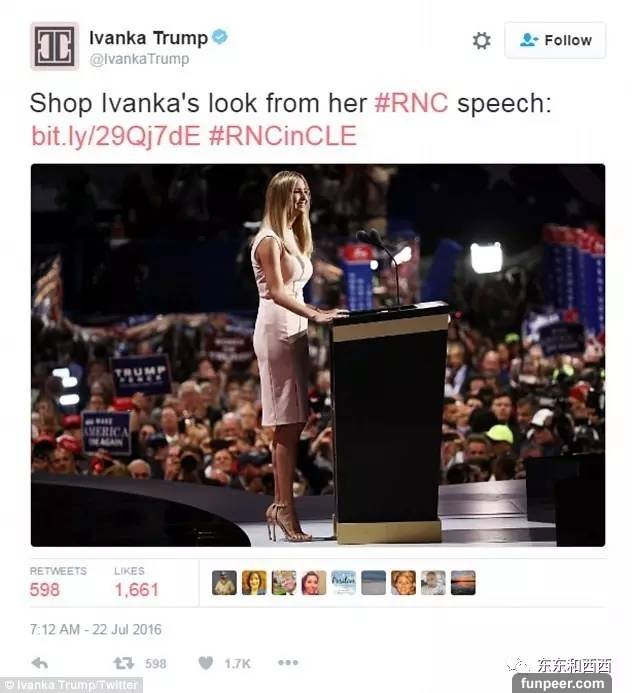Click the Follow button
Viewport: 632px width, 693px height.
point(555,40)
